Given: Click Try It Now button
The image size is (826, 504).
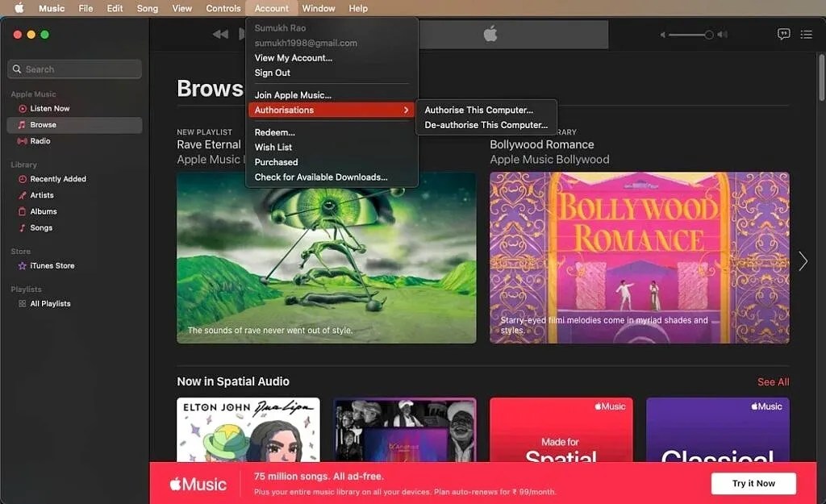Looking at the screenshot, I should (x=753, y=484).
